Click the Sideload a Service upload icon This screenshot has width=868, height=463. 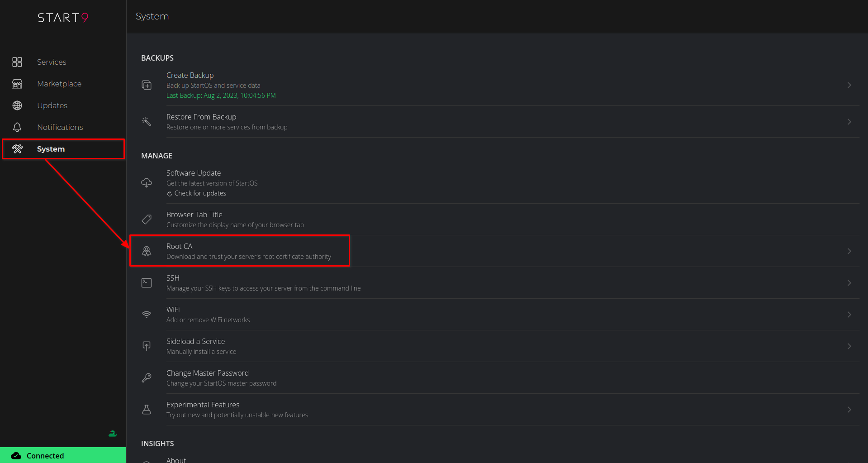[x=147, y=346]
